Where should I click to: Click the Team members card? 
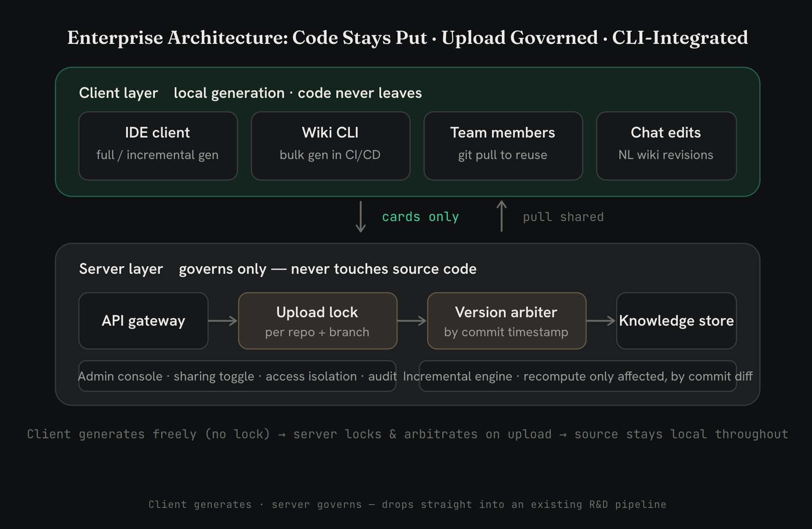click(503, 146)
